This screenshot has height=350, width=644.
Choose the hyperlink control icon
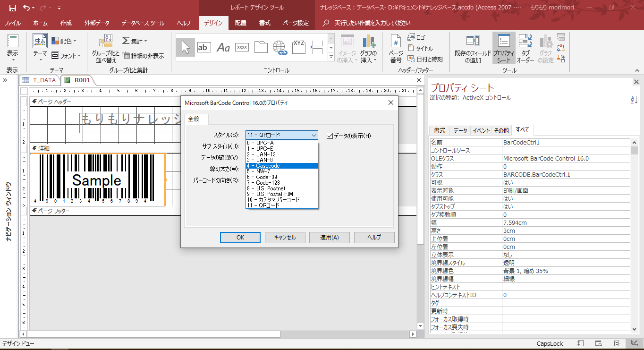click(x=280, y=47)
